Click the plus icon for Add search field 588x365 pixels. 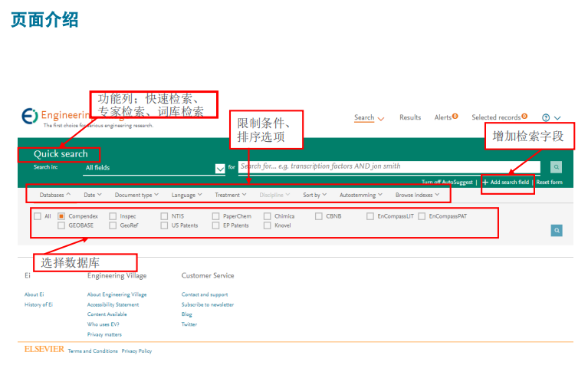coord(485,182)
